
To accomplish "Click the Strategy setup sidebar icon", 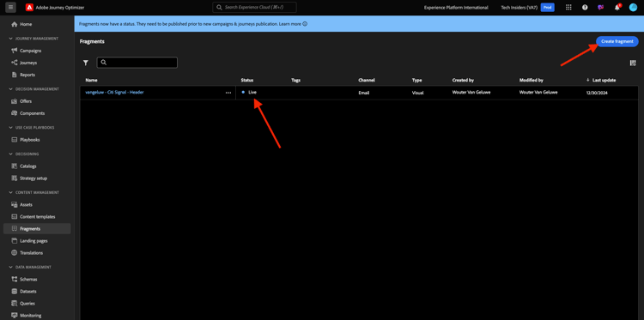I will coord(15,178).
